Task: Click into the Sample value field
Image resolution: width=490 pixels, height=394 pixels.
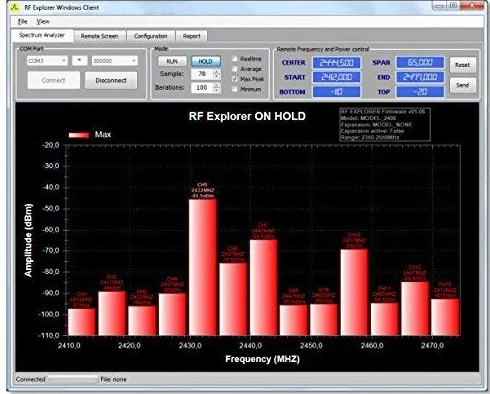Action: coord(202,74)
